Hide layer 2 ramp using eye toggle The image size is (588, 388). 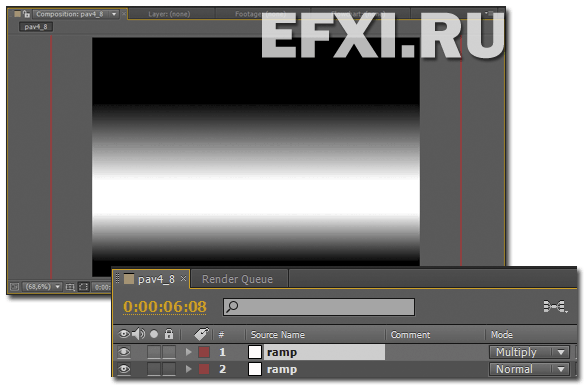click(x=124, y=369)
